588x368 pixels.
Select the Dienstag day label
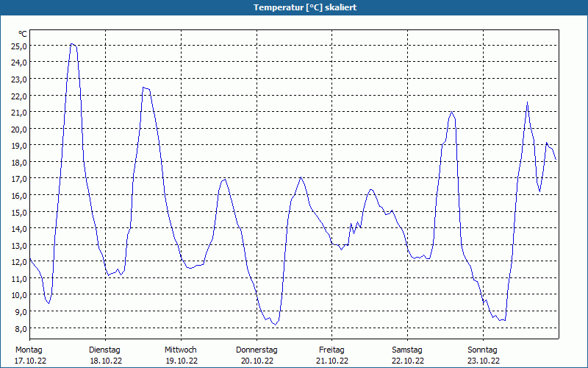[x=104, y=350]
